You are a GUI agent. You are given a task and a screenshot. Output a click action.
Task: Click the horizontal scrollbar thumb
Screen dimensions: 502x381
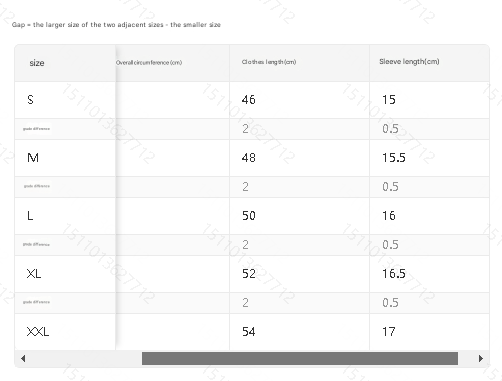click(300, 359)
